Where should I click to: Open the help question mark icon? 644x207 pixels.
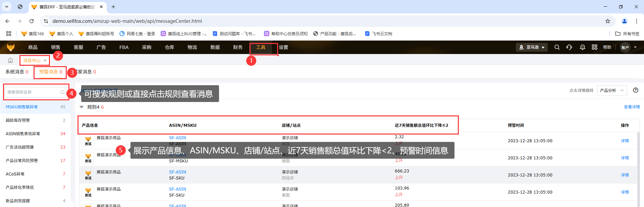point(635,90)
